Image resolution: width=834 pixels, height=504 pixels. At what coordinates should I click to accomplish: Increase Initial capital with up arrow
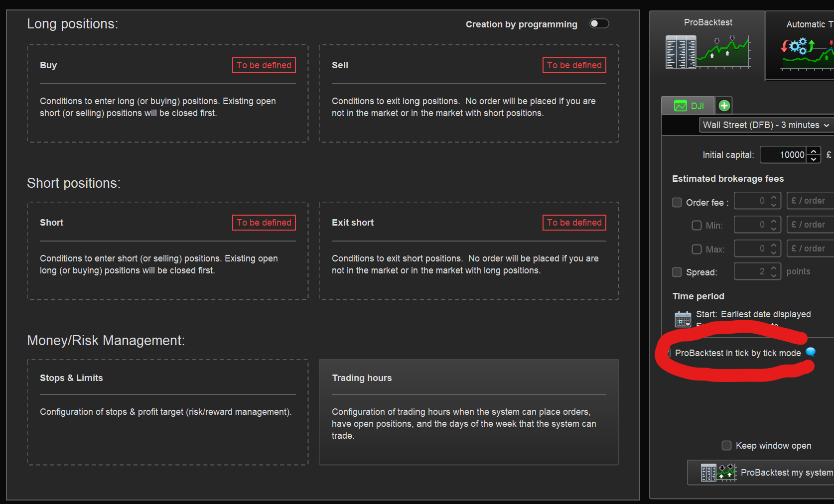[814, 151]
